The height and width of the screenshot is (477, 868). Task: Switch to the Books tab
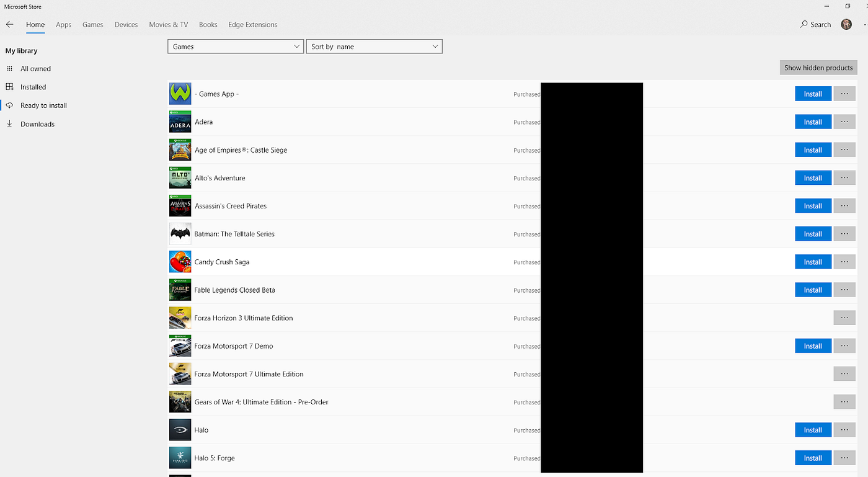point(208,25)
